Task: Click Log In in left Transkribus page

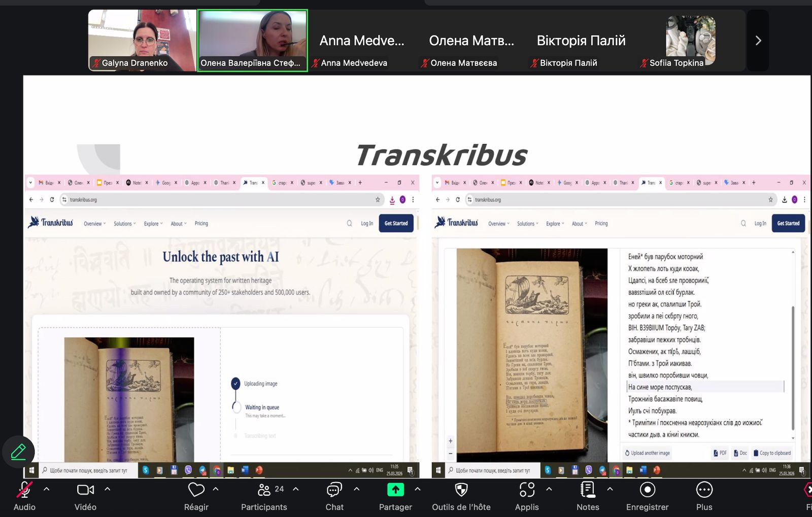Action: click(x=367, y=223)
